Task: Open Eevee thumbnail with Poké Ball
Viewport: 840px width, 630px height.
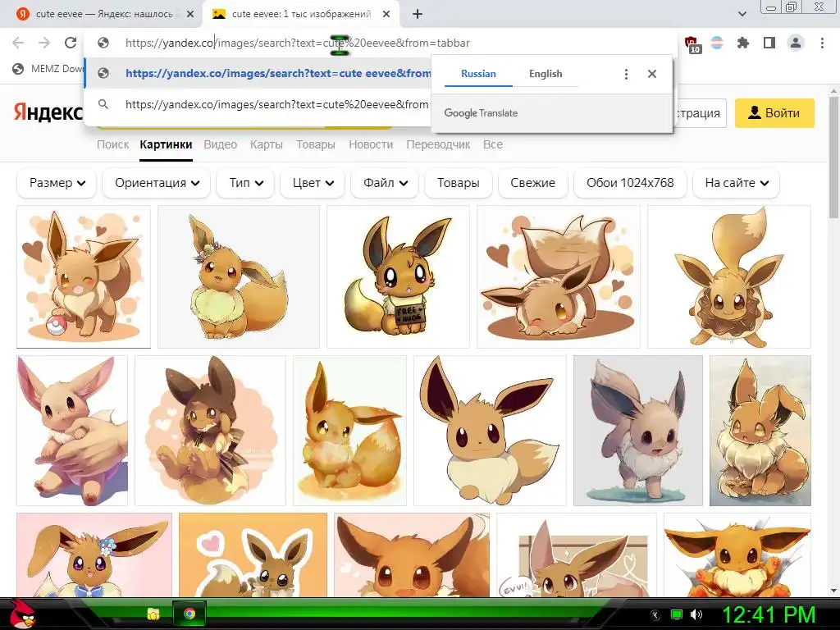Action: coord(84,276)
